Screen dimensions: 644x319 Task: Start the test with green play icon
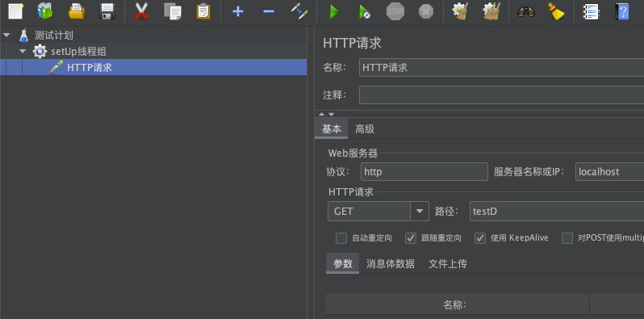(334, 11)
